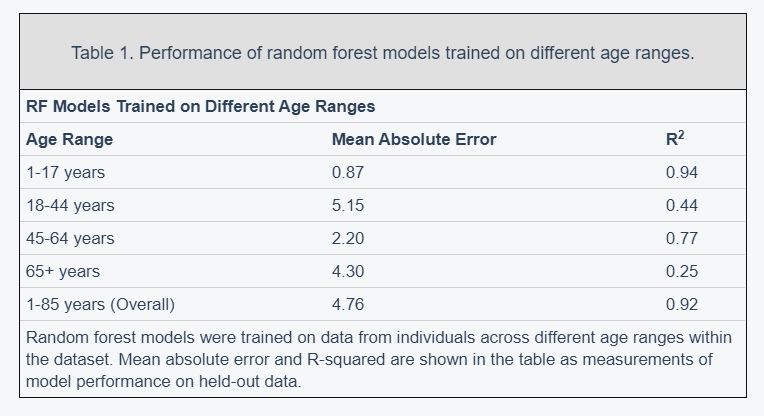Click the table footnote about held-out data
Screen dimensions: 764x416
(x=379, y=359)
